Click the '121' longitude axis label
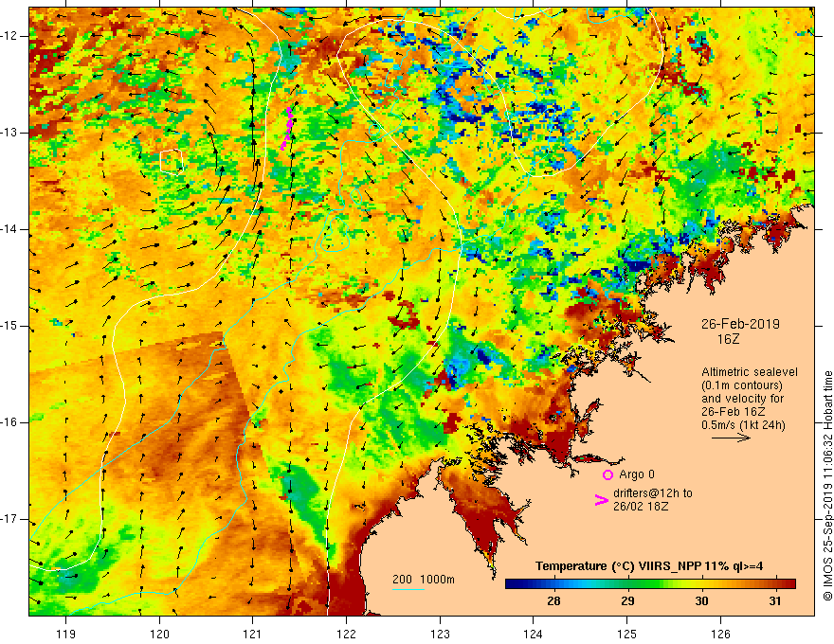834x644 pixels. coord(253,634)
